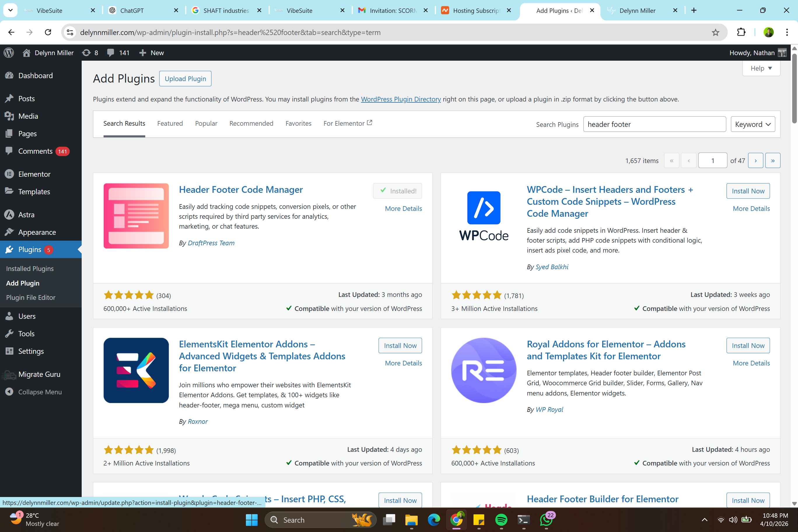Select the Search Results tab
This screenshot has height=532, width=798.
124,123
